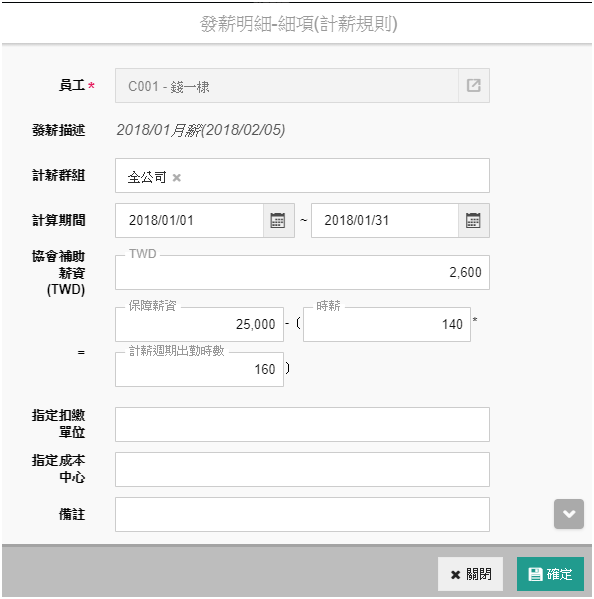
Task: Open start date calendar picker
Action: pos(278,220)
